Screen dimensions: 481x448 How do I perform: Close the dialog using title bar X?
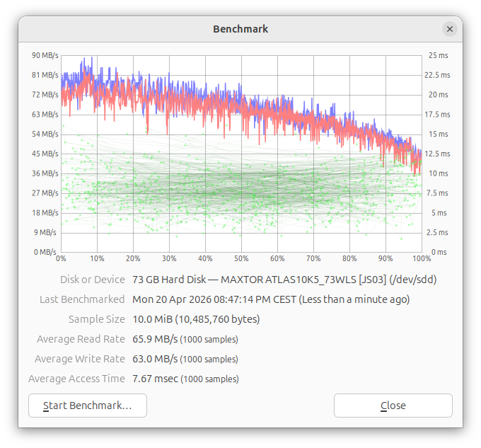[x=450, y=29]
